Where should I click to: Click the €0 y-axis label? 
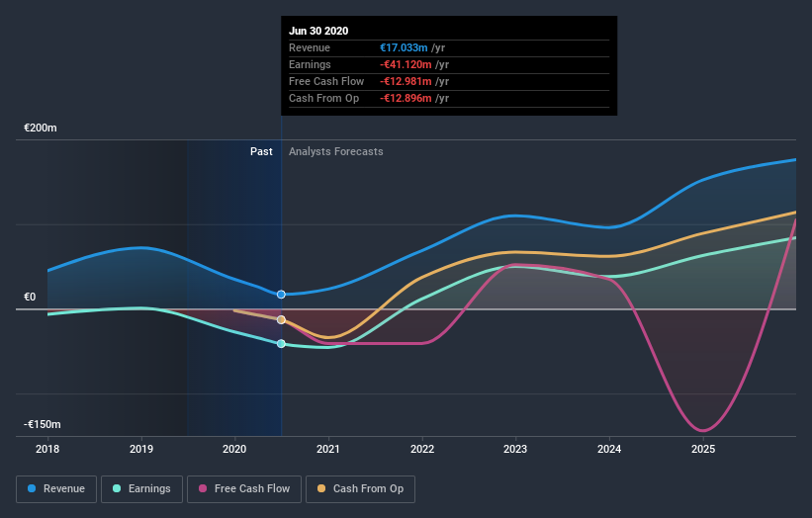pyautogui.click(x=30, y=297)
